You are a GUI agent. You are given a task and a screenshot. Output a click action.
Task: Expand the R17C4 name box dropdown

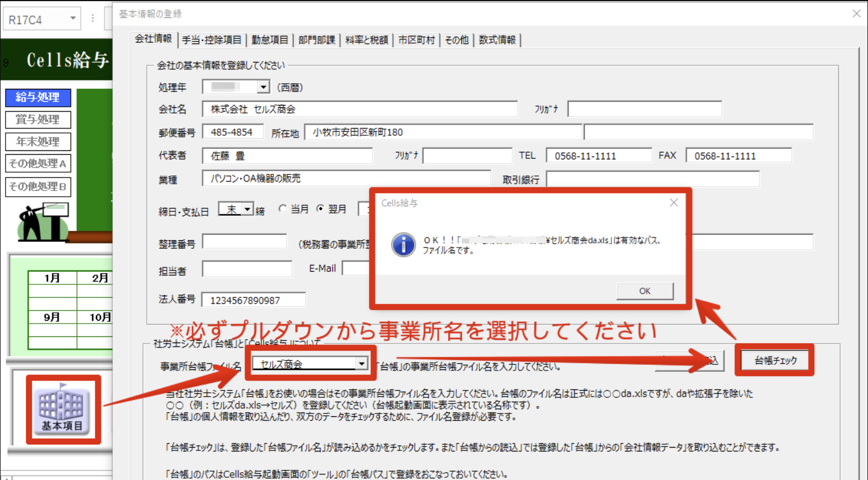[x=73, y=19]
